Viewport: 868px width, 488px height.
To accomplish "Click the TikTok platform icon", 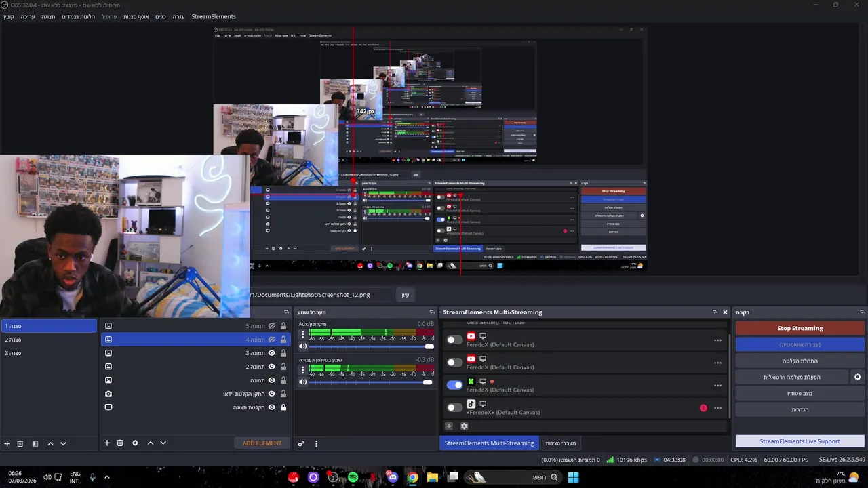I will tap(471, 404).
